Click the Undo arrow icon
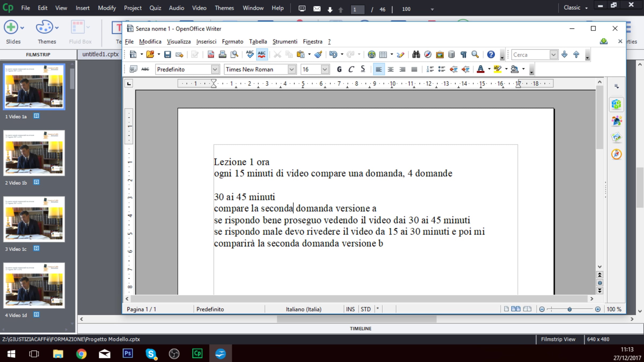Screen dimensions: 644x362 (x=333, y=55)
